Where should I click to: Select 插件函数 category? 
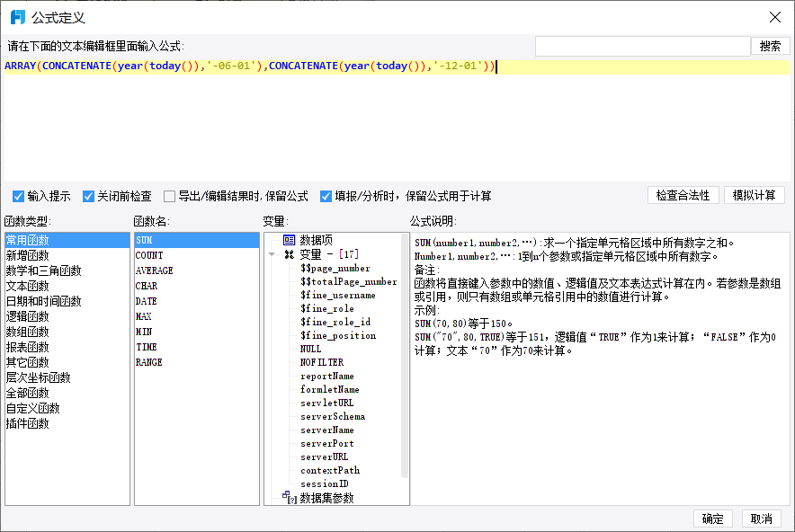67,423
